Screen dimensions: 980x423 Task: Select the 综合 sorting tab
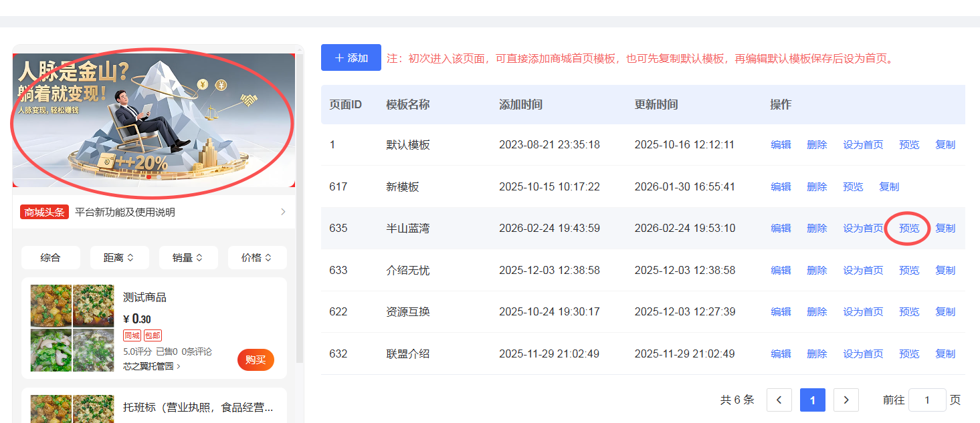point(50,257)
